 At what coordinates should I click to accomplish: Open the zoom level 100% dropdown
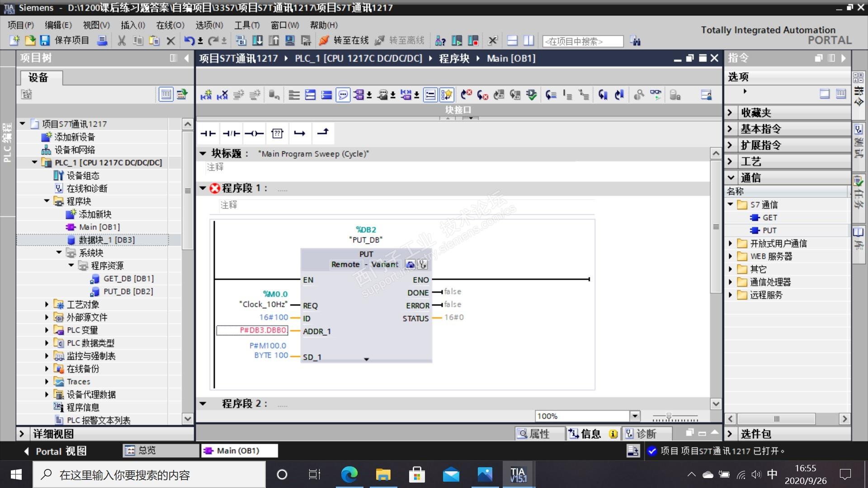(635, 416)
